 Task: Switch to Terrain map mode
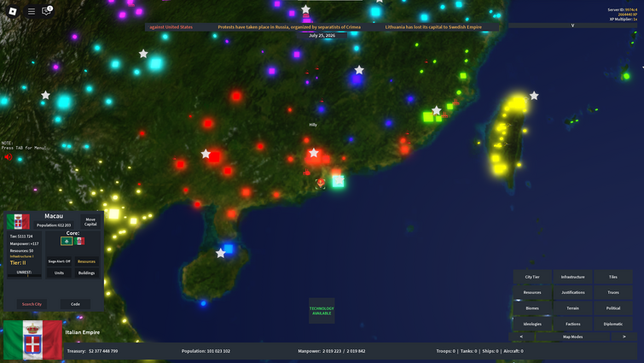click(572, 308)
